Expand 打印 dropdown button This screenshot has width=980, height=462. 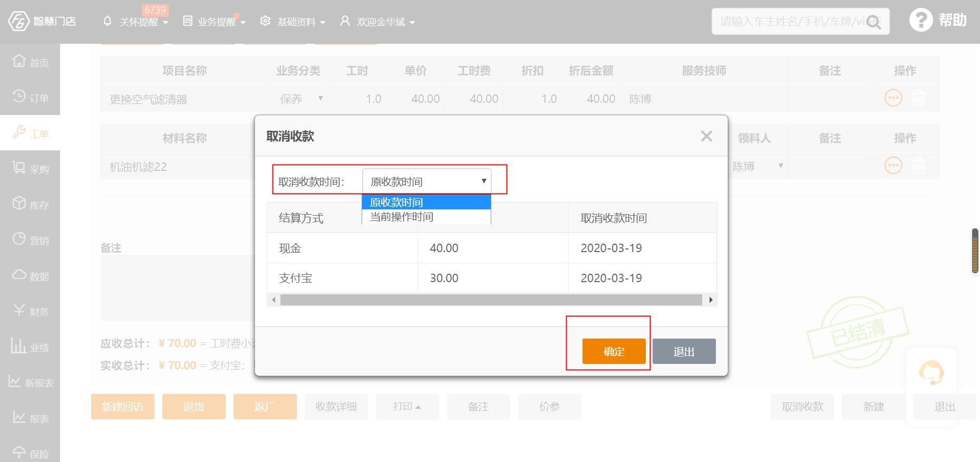tap(407, 407)
